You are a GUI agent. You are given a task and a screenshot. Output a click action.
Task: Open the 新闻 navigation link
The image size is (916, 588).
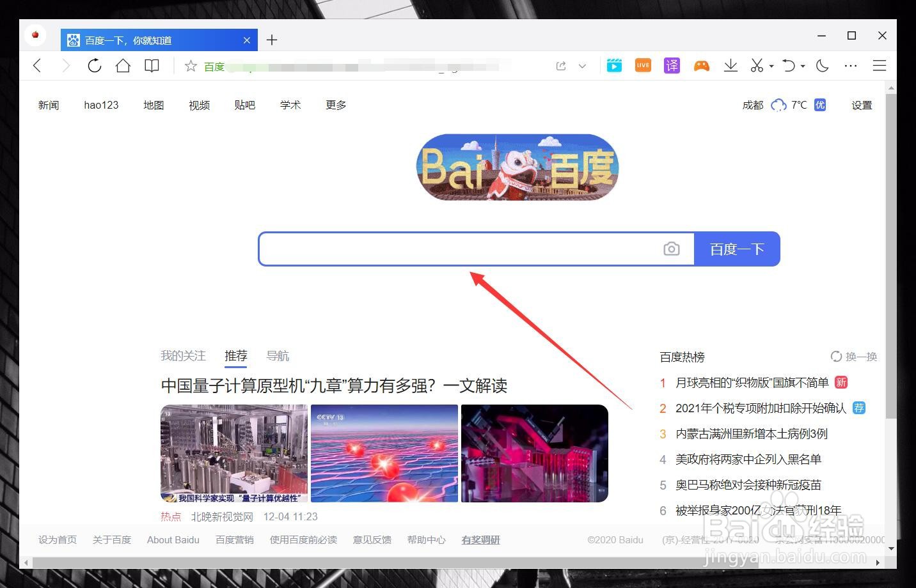point(49,105)
